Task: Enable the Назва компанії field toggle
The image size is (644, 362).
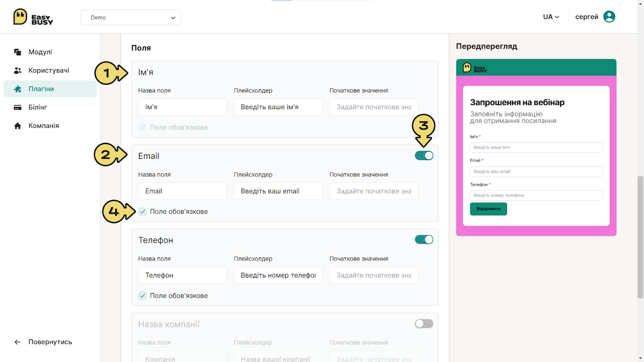Action: pyautogui.click(x=424, y=324)
